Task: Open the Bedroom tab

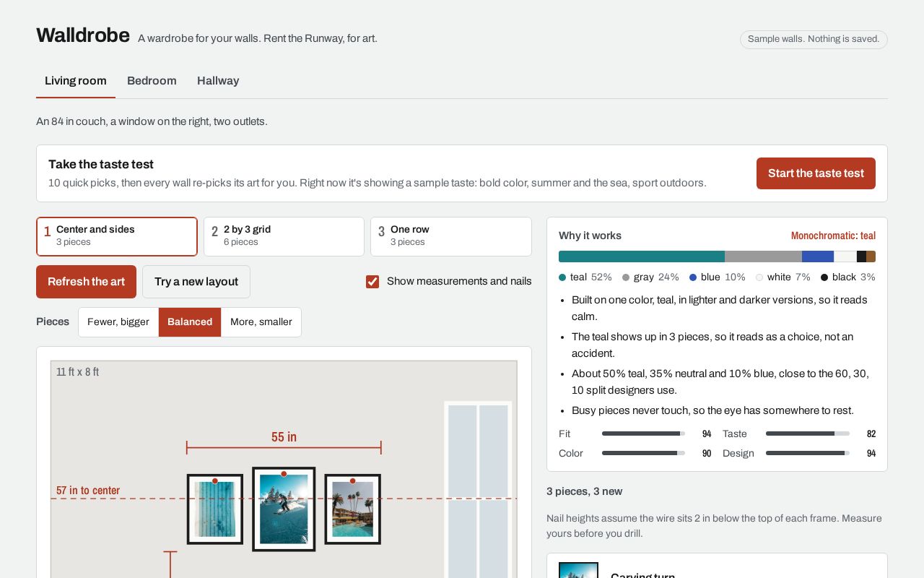Action: point(152,81)
